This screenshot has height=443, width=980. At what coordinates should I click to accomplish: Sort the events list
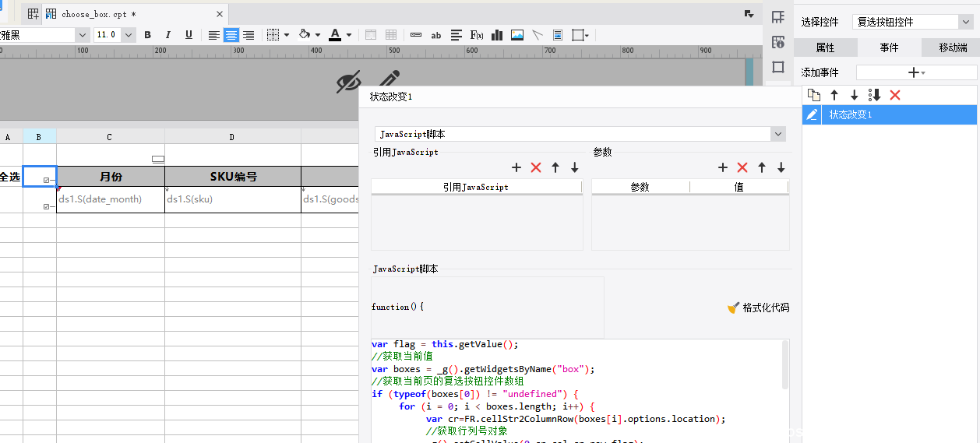click(875, 95)
